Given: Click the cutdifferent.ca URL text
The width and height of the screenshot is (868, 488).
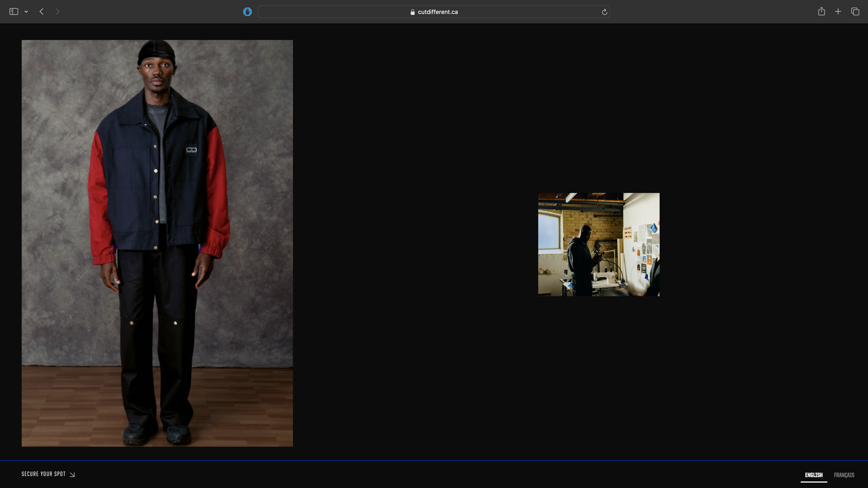Looking at the screenshot, I should click(x=437, y=12).
